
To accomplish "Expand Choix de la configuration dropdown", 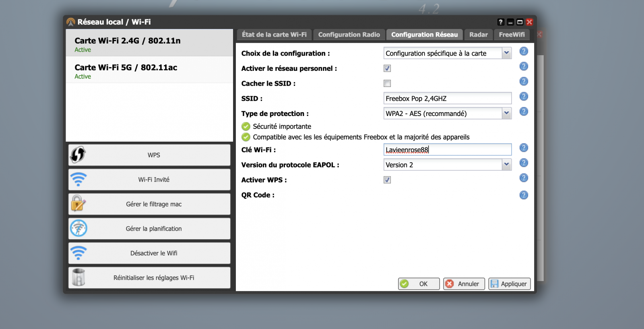I will [506, 53].
